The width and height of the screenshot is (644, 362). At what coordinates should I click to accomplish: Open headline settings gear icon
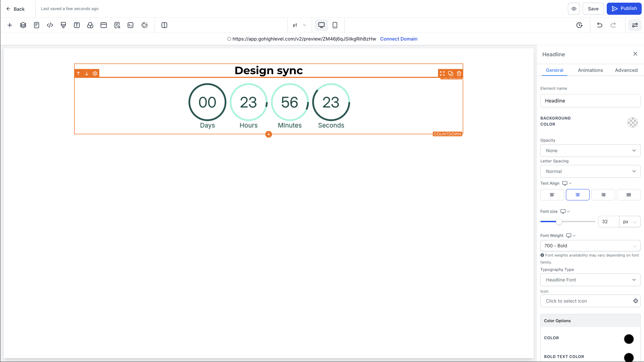coord(95,73)
